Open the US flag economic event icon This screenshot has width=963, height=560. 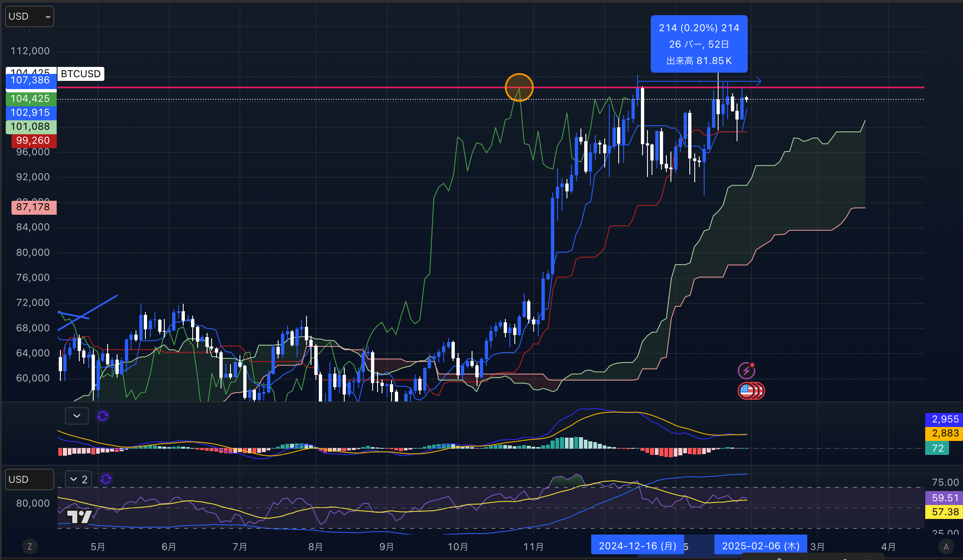pyautogui.click(x=747, y=391)
